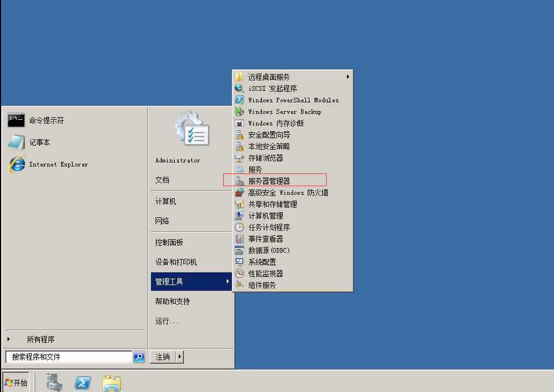Open the 文档 menu entry
This screenshot has width=554, height=392.
191,180
